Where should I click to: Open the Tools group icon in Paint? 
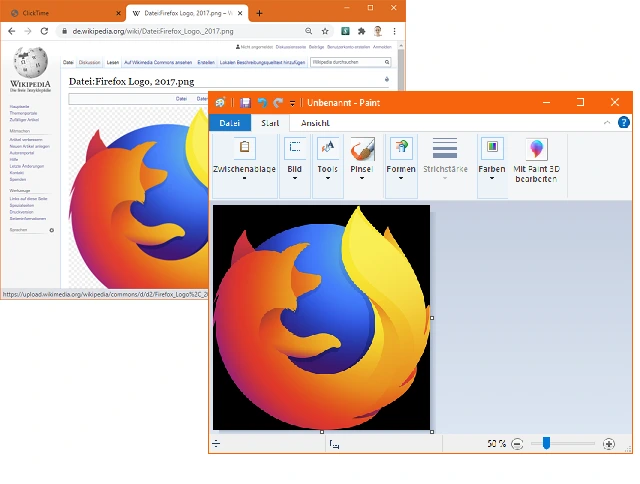point(328,148)
